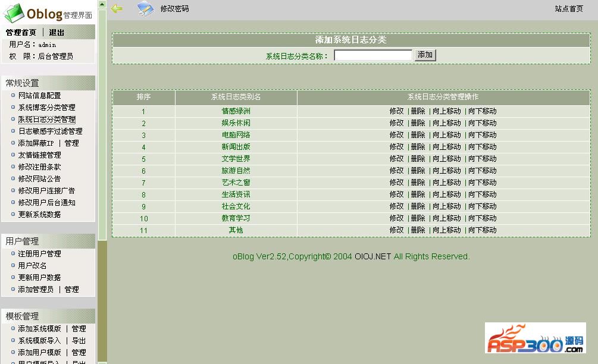Click category name 教育学习
Screen dimensions: 598x364
236,218
